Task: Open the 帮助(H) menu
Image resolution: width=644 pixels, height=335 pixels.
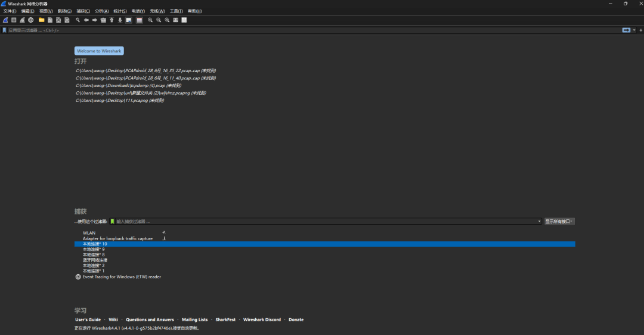Action: [x=194, y=11]
